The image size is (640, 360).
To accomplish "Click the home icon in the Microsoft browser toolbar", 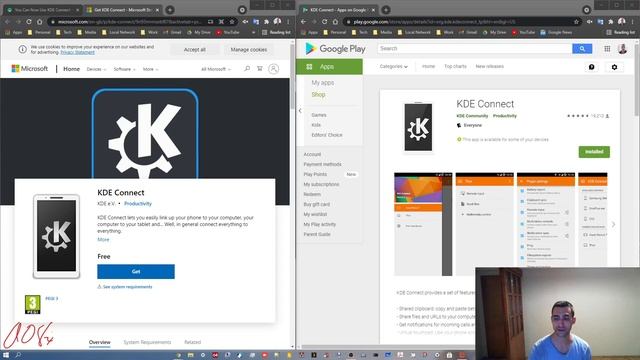I will tap(40, 22).
